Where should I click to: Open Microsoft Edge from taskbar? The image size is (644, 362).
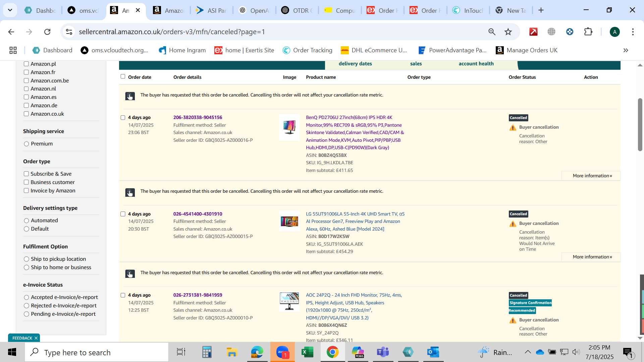click(x=257, y=352)
